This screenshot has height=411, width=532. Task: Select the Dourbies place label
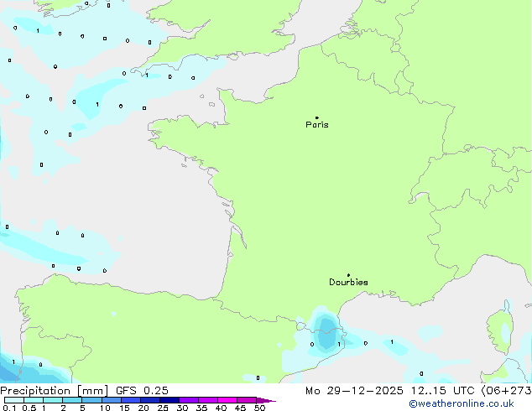pyautogui.click(x=348, y=282)
